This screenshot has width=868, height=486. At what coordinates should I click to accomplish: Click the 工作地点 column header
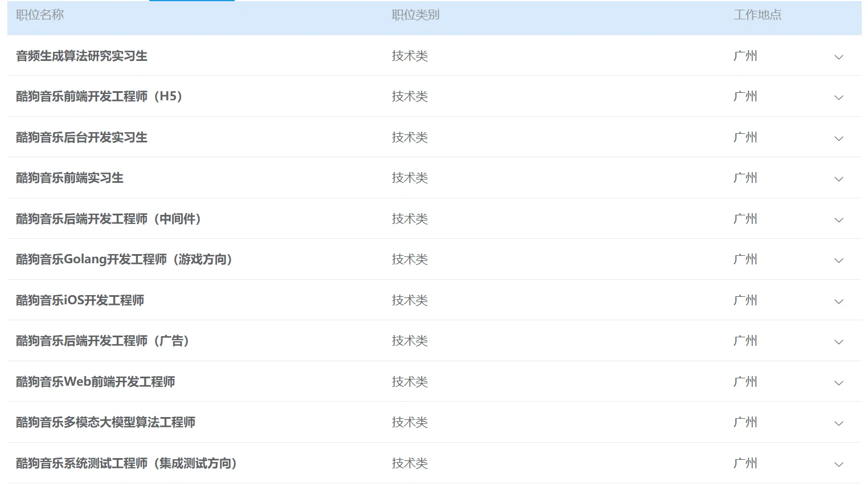tap(758, 15)
